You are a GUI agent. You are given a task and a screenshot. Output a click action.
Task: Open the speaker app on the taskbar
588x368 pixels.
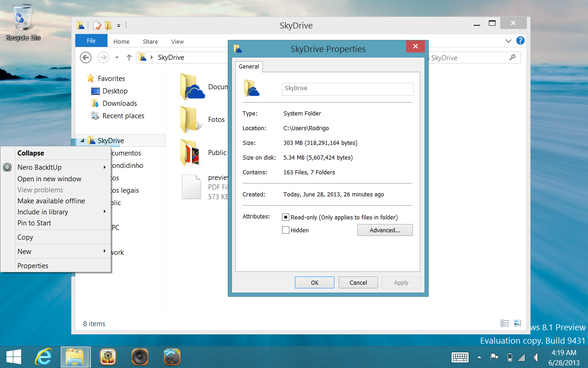[140, 357]
